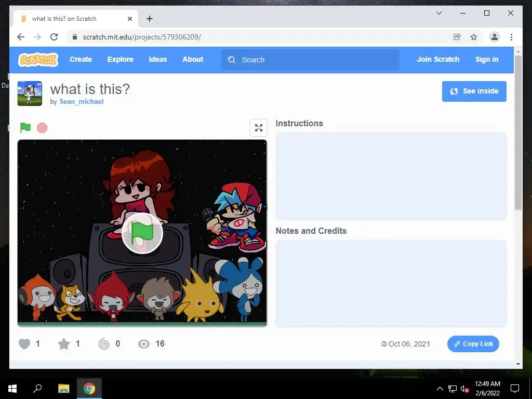Image resolution: width=532 pixels, height=399 pixels.
Task: Click the big green flag overlay on the stage
Action: click(x=142, y=233)
